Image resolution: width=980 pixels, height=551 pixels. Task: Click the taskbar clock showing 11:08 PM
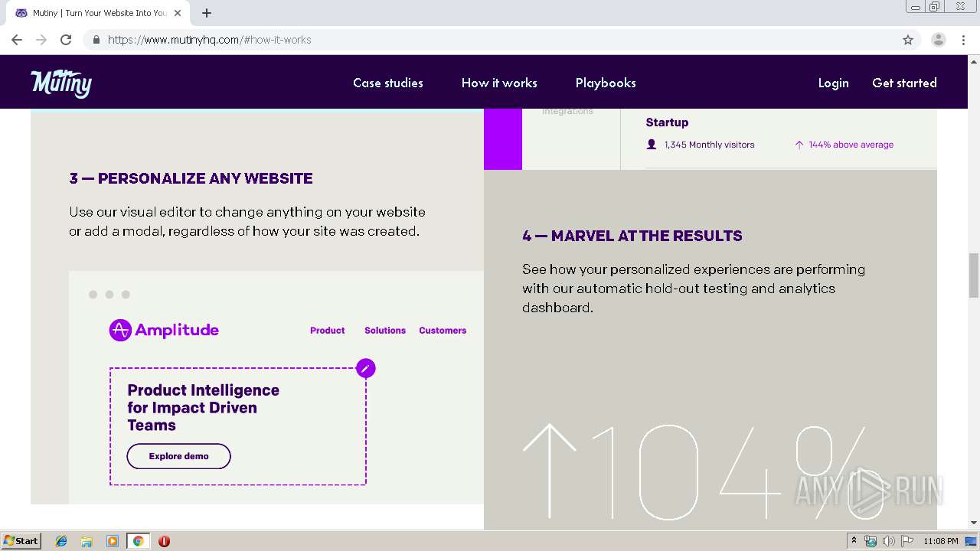pyautogui.click(x=941, y=541)
